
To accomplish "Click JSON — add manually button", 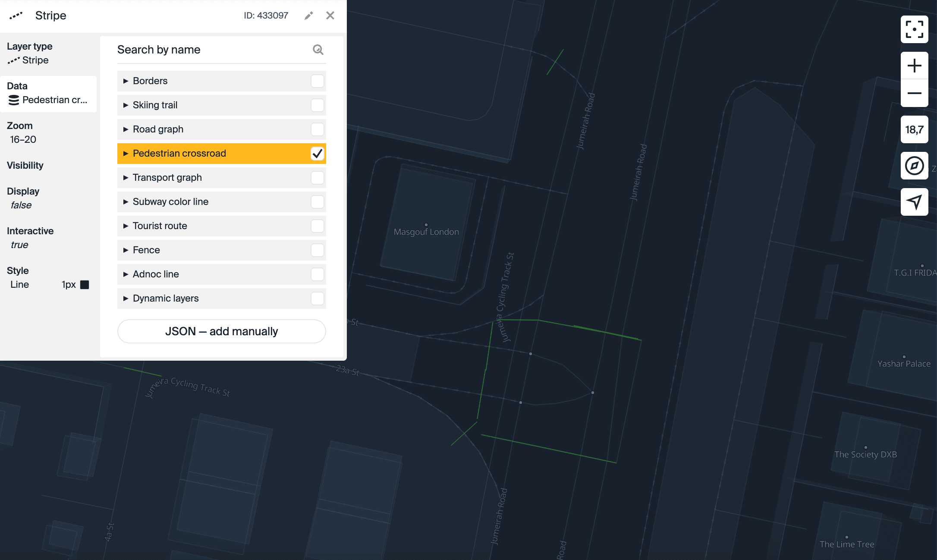I will coord(221,331).
